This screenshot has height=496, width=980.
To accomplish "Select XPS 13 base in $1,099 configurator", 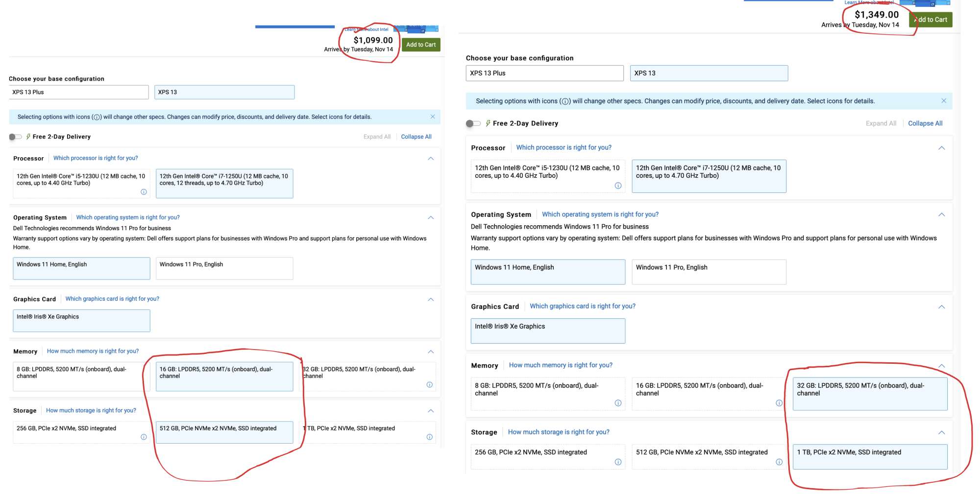I will [x=224, y=92].
